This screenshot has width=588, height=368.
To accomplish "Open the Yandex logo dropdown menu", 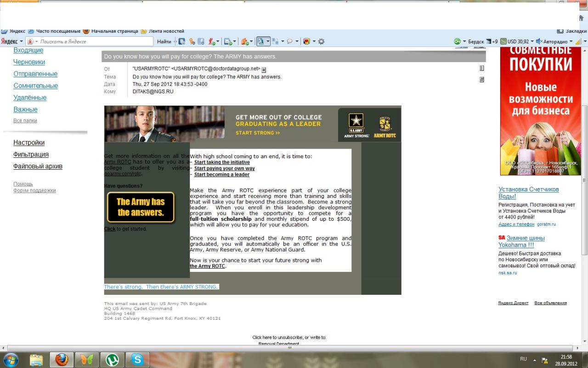I will [11, 41].
